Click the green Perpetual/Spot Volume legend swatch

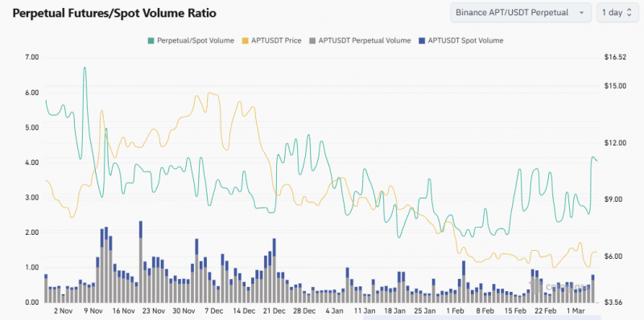pos(151,41)
